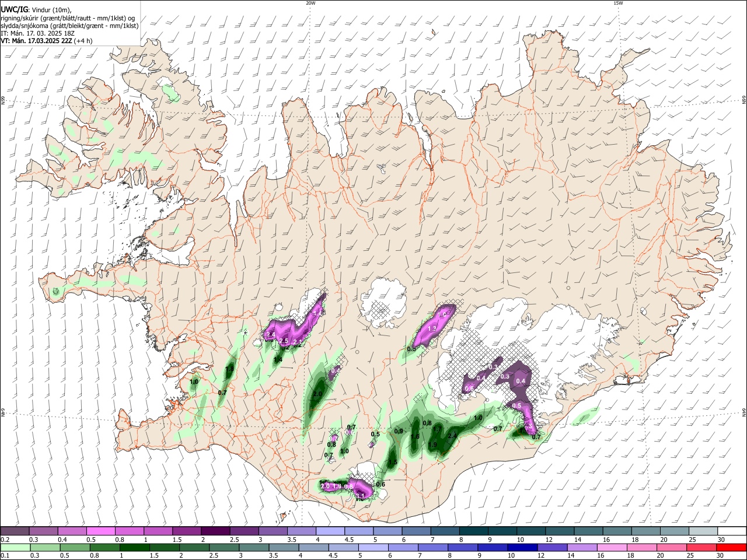Click the 'slydda/snjókoma' snow description line
This screenshot has width=747, height=560.
(69, 26)
